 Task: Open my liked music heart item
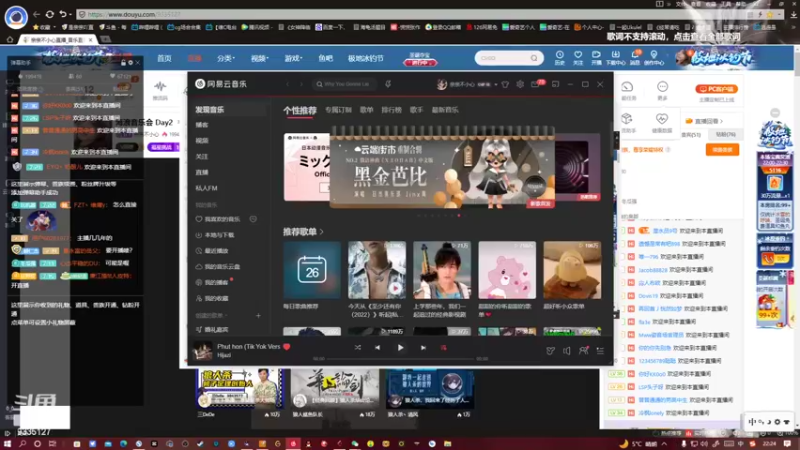218,219
